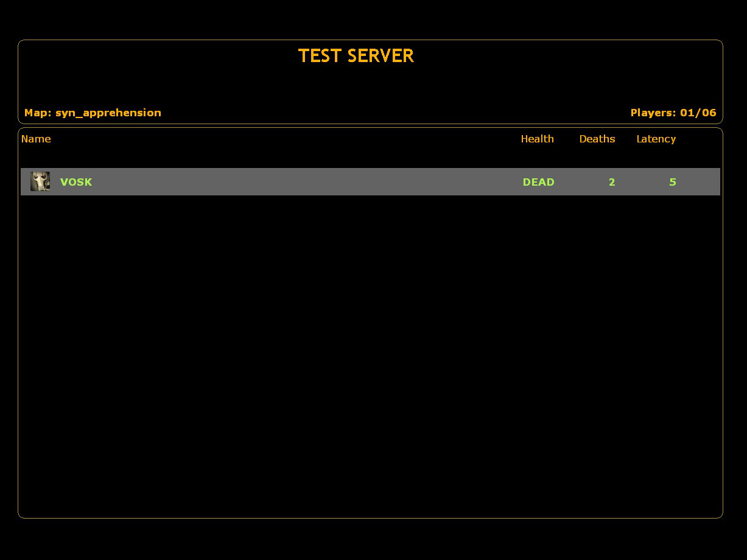Click VOSK's deaths count of 2
The image size is (747, 560).
(612, 182)
